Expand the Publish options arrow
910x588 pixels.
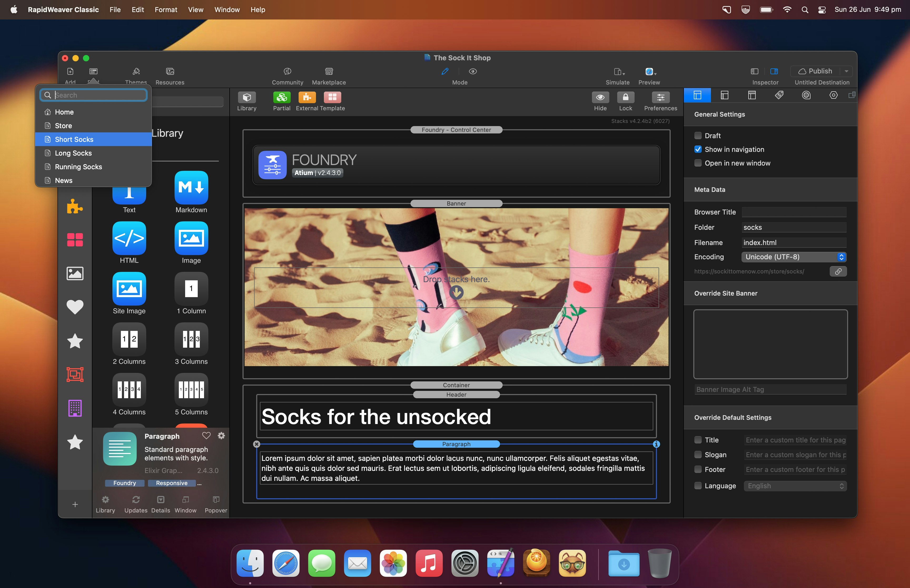[x=846, y=71]
